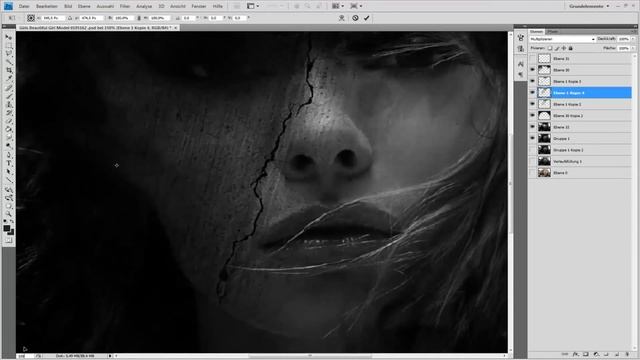Viewport: 640px width, 360px height.
Task: Select the Brush tool
Action: pyautogui.click(x=9, y=96)
